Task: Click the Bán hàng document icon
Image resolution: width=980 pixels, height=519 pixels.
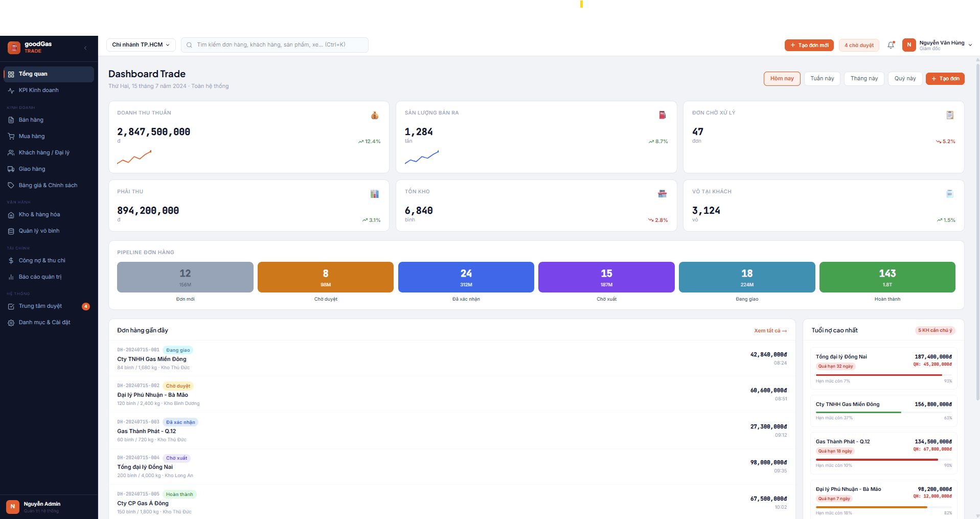Action: point(11,120)
